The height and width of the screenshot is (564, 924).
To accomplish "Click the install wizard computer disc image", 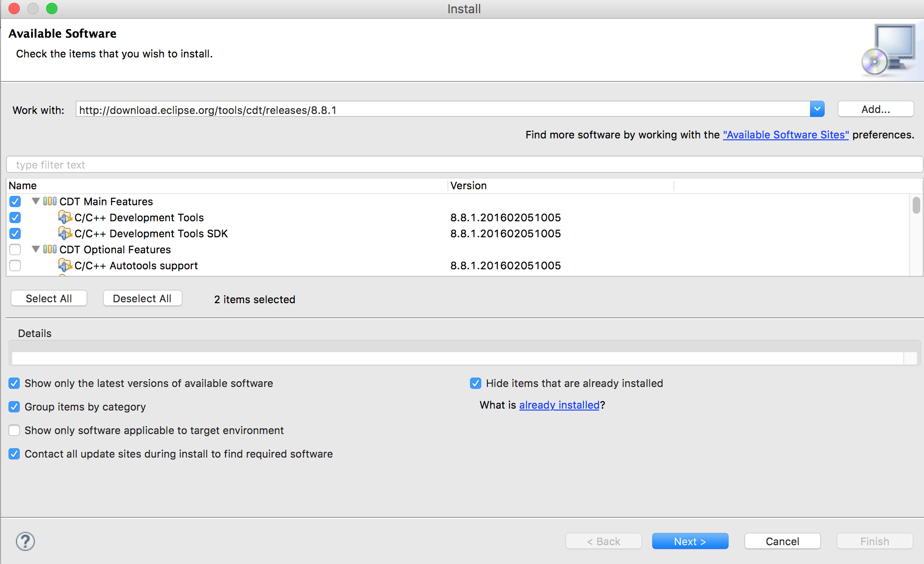I will pyautogui.click(x=888, y=50).
